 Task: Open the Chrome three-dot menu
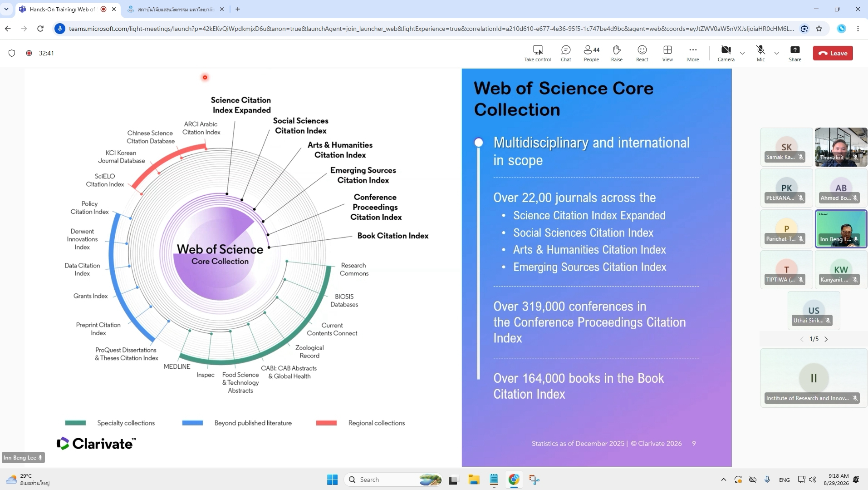[x=858, y=29]
